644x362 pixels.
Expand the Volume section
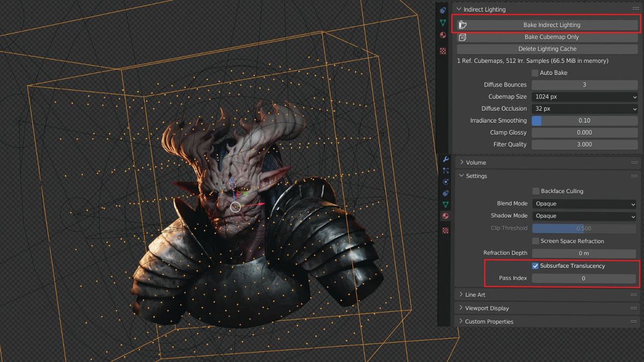[472, 162]
